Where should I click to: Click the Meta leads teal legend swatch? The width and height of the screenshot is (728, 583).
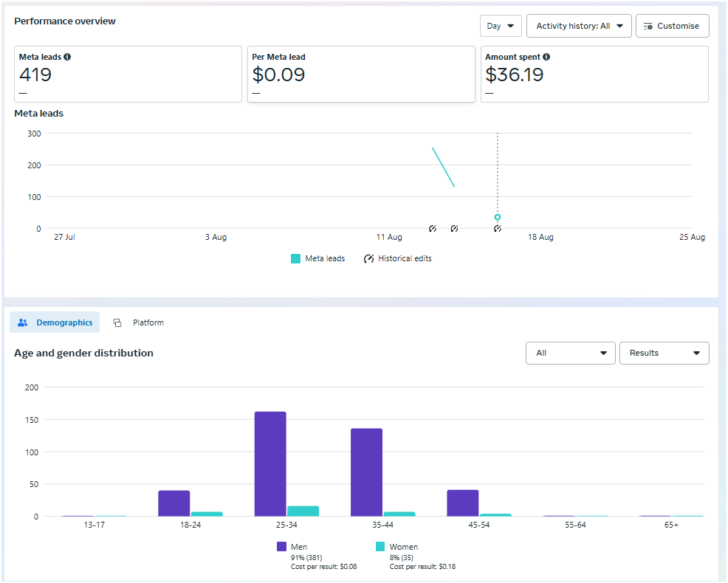(x=296, y=259)
